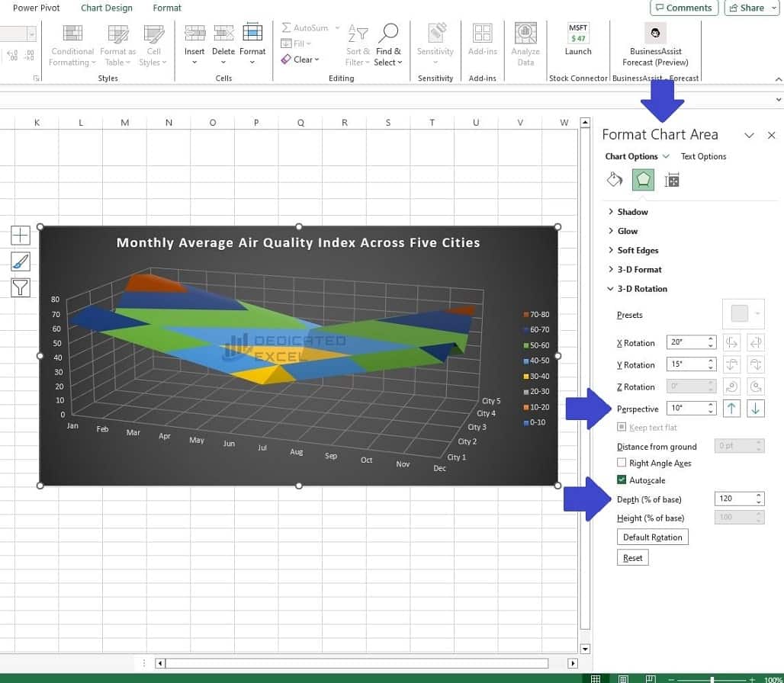Expand the 3-D Format section
The height and width of the screenshot is (683, 784).
[x=641, y=269]
